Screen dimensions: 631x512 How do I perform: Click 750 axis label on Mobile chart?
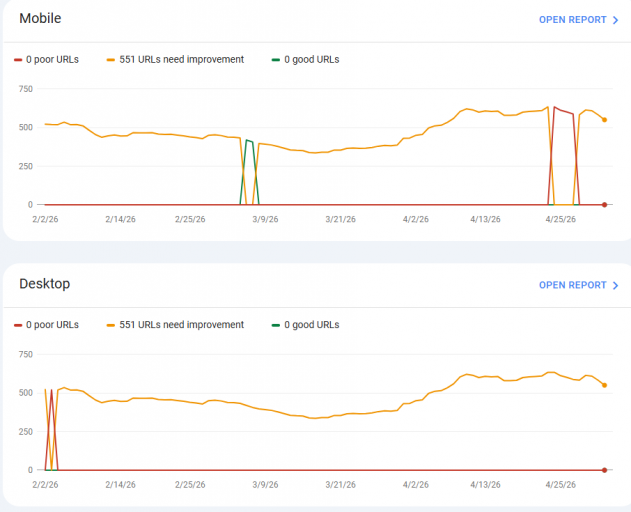point(26,89)
